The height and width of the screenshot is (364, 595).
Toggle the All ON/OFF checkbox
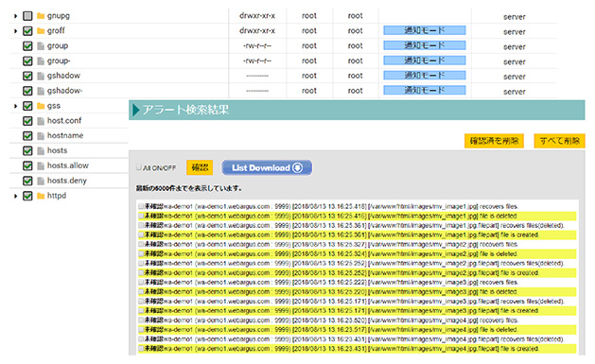(x=139, y=167)
